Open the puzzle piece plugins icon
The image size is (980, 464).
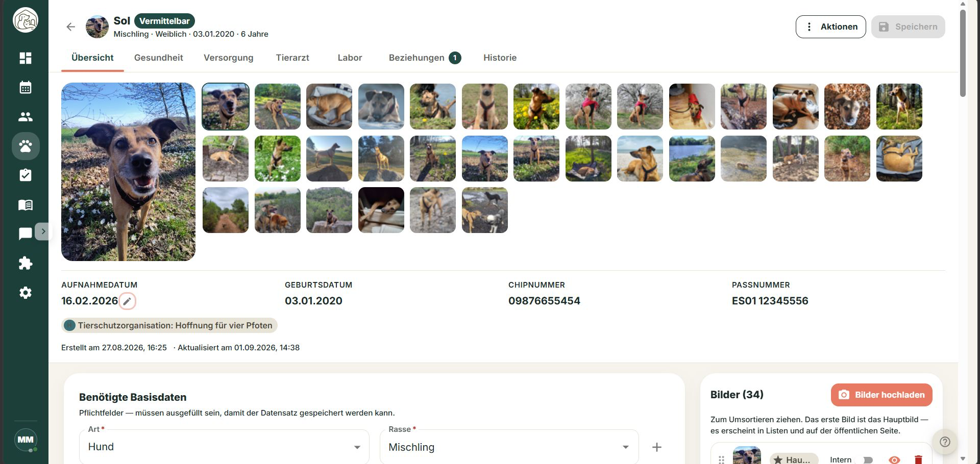pos(25,263)
